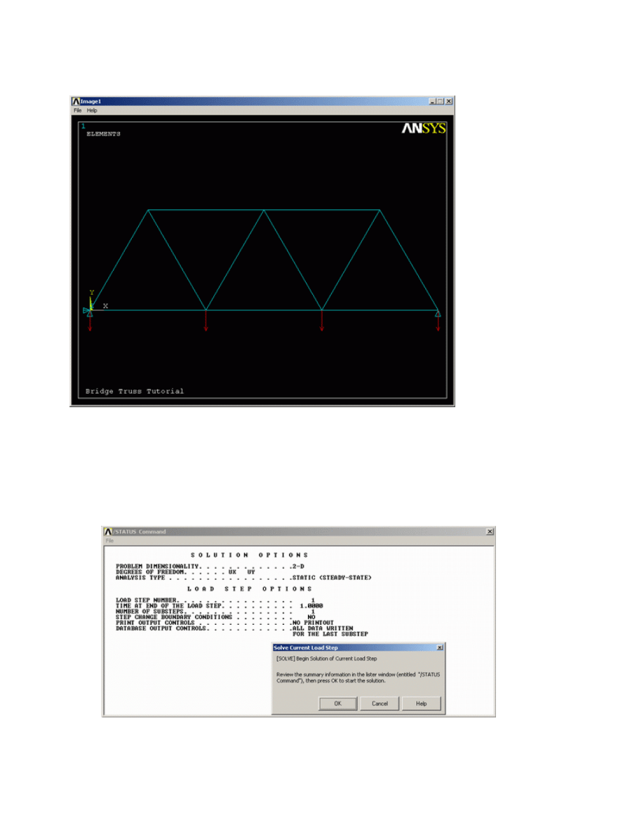Close the Solve Current Load Step dialog
The image size is (644, 834).
point(439,647)
